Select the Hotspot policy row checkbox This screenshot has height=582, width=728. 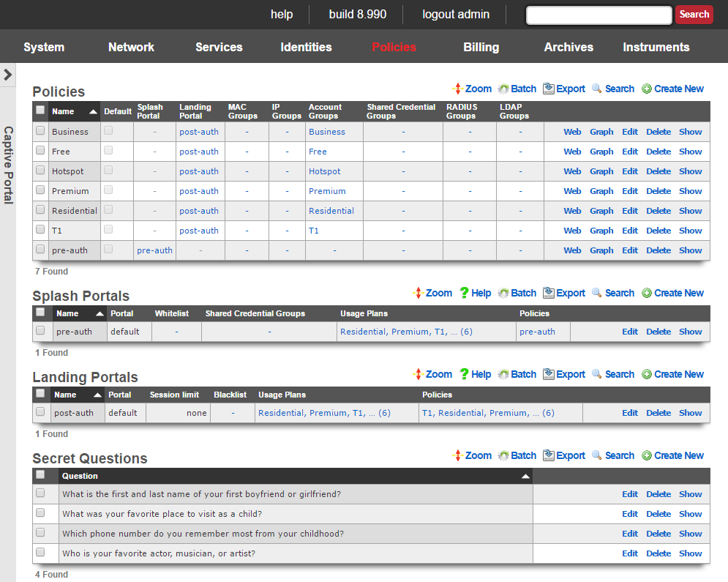pyautogui.click(x=40, y=170)
